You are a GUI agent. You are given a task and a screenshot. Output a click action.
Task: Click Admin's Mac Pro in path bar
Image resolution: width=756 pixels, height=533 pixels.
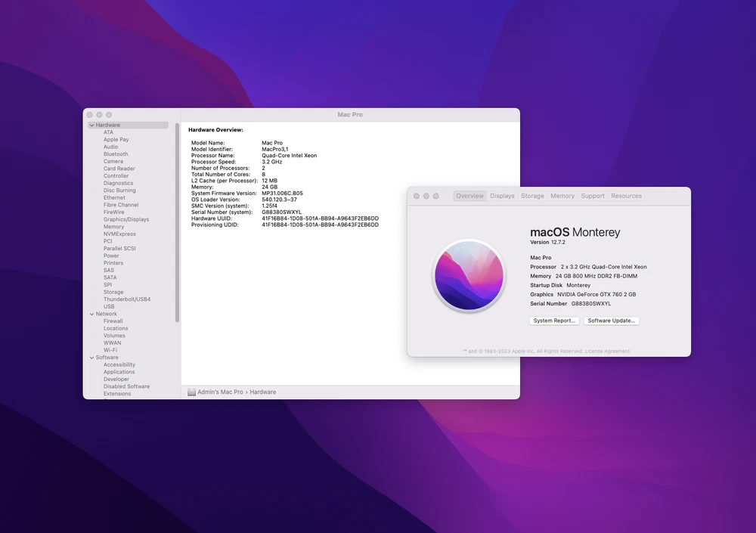point(220,392)
